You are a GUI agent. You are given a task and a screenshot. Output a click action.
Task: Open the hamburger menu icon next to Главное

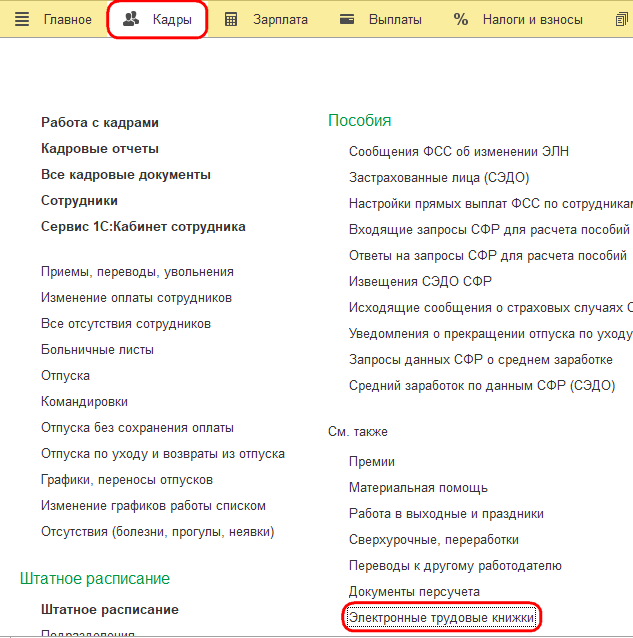[x=22, y=19]
